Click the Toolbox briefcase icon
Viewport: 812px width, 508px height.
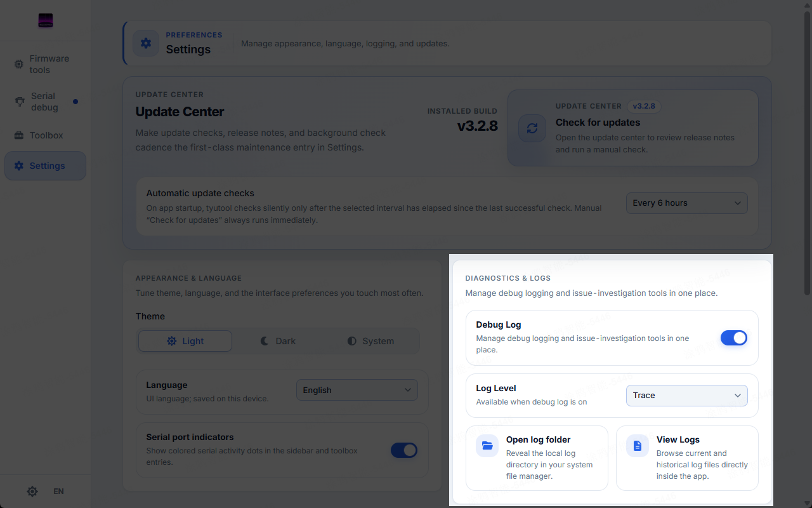click(x=19, y=135)
